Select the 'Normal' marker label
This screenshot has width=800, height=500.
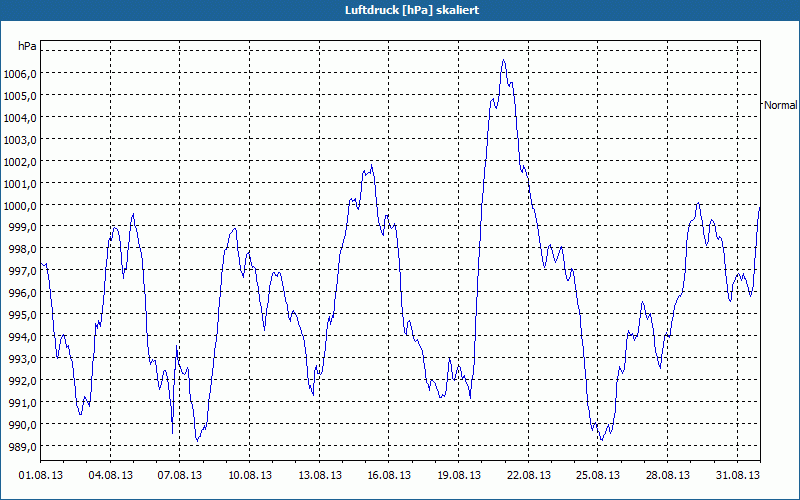click(780, 105)
